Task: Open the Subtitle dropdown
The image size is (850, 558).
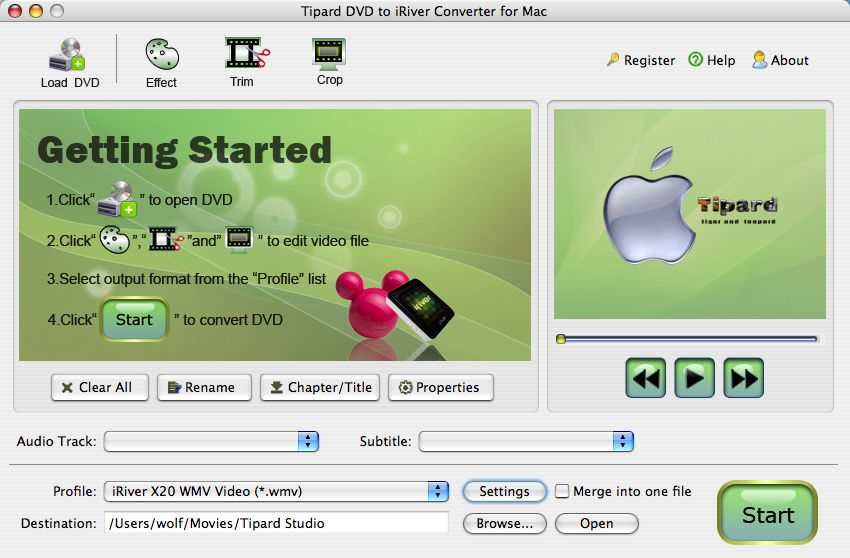Action: (x=526, y=441)
